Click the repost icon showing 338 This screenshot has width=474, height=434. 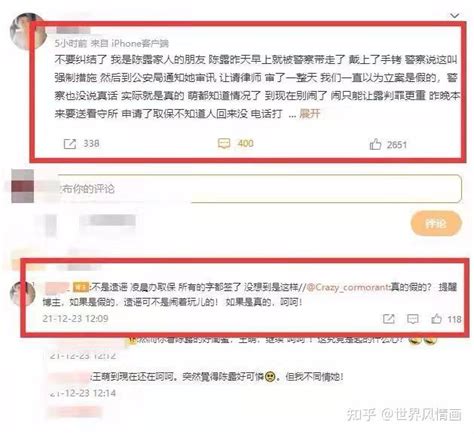click(x=70, y=144)
